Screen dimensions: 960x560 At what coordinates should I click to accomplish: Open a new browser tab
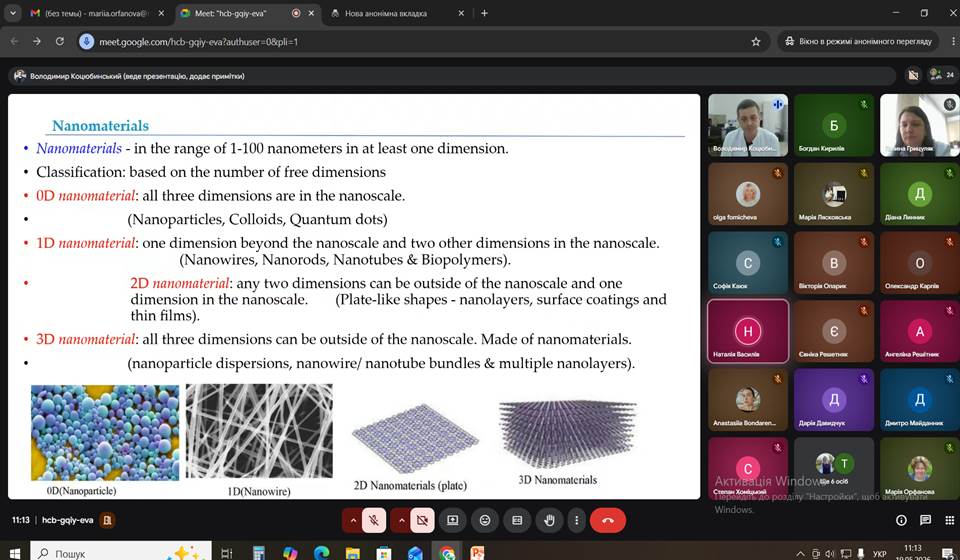(x=484, y=13)
